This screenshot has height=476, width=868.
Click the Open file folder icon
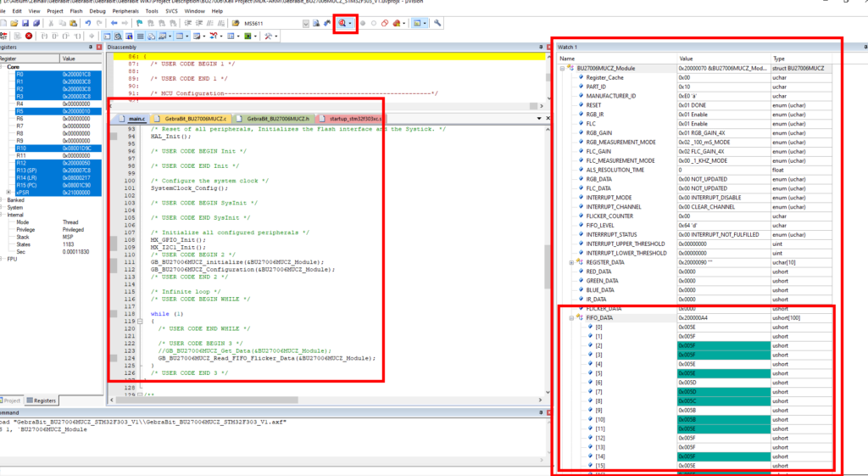tap(14, 23)
